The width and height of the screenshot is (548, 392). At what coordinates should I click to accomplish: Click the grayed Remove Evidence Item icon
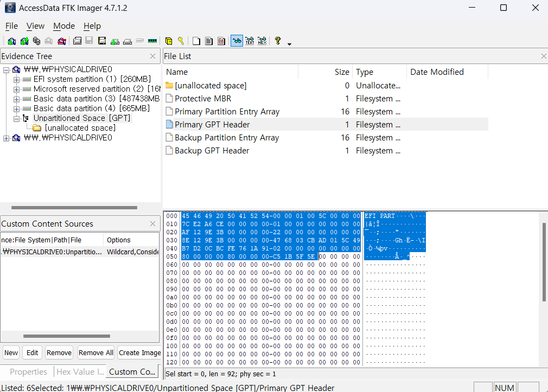tap(49, 41)
